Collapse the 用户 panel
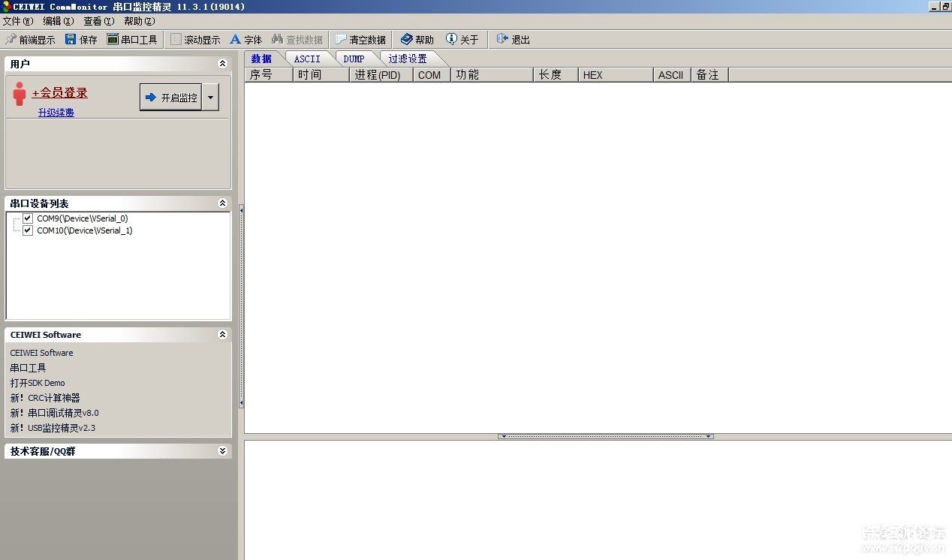Image resolution: width=952 pixels, height=560 pixels. pos(222,64)
